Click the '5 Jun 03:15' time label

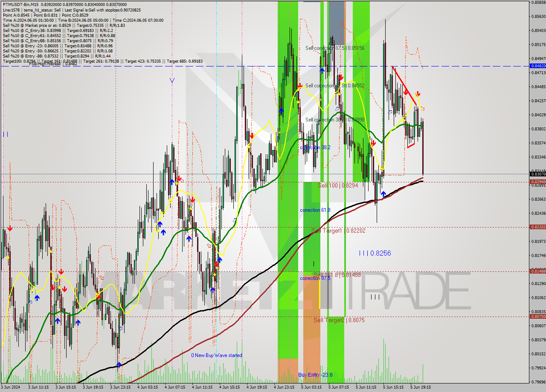click(x=312, y=388)
